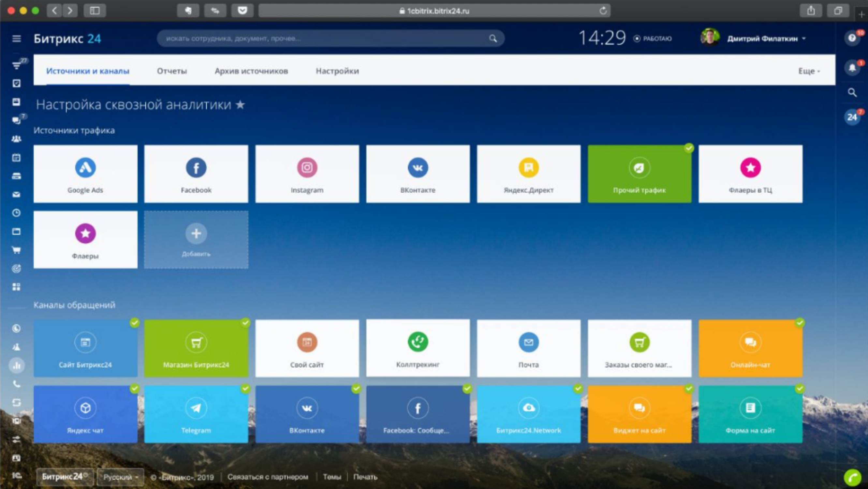Expand the Еще dropdown menu
This screenshot has width=868, height=489.
[x=809, y=71]
